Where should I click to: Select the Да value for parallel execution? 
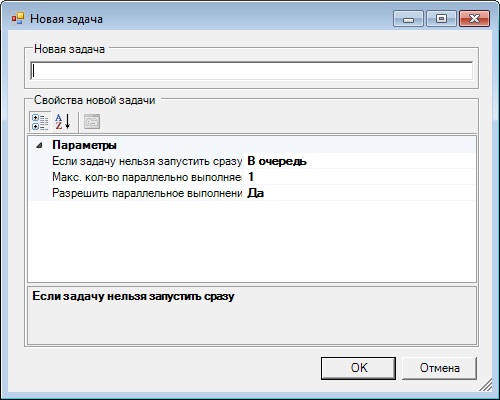[x=360, y=193]
